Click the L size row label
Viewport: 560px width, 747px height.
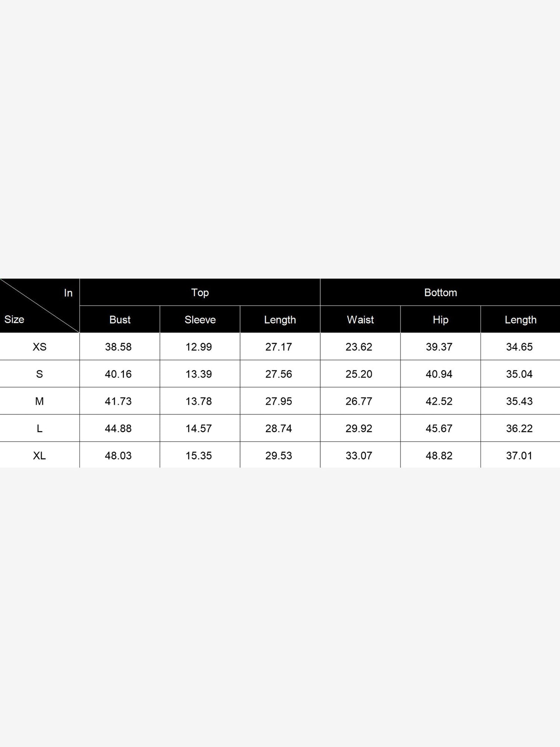click(40, 428)
